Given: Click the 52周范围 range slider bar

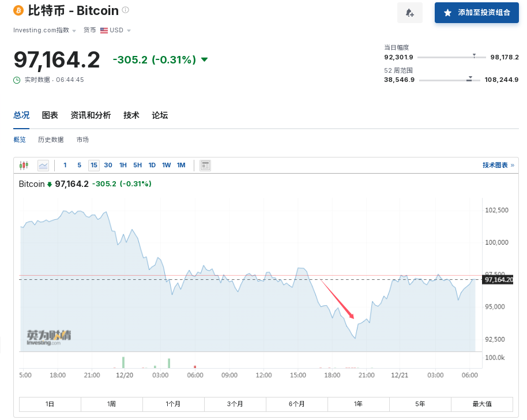Looking at the screenshot, I should tap(450, 80).
